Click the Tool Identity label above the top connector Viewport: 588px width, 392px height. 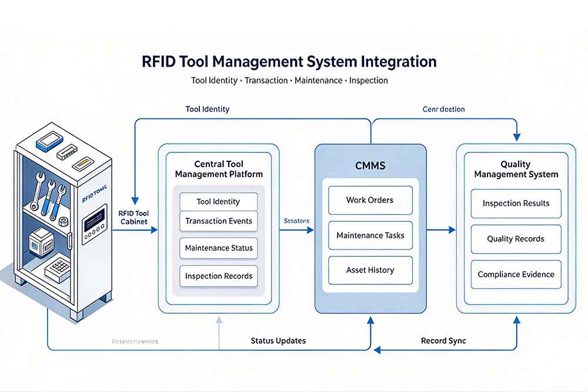(208, 109)
